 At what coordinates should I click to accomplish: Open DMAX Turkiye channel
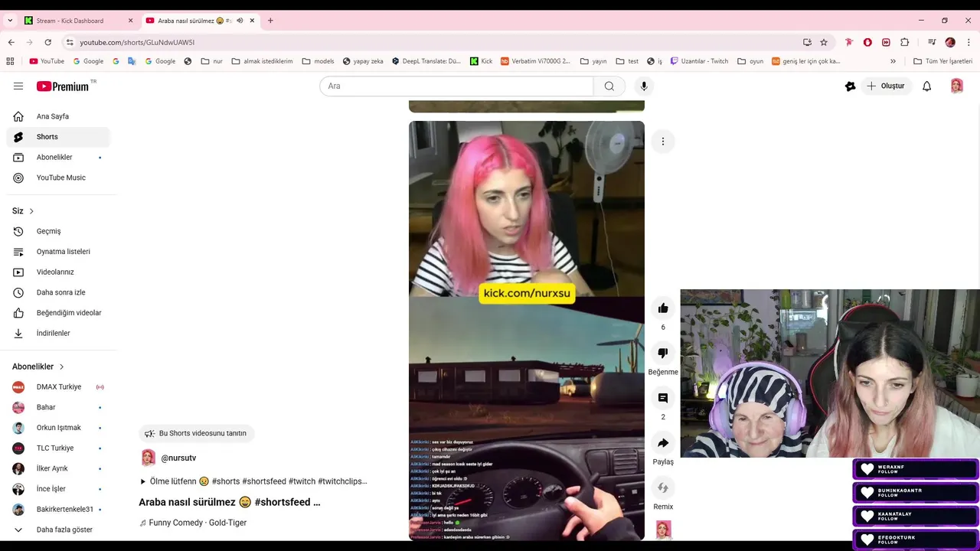pyautogui.click(x=58, y=387)
